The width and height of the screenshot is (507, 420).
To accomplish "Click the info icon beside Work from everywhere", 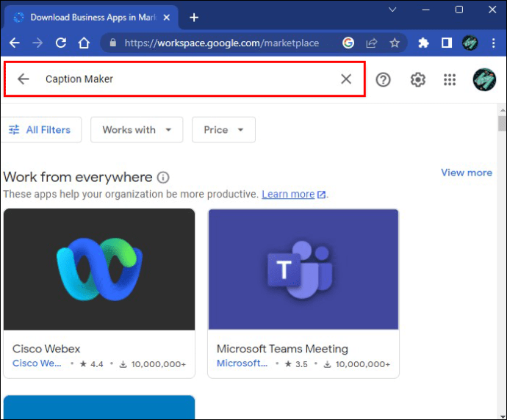I will pyautogui.click(x=163, y=178).
